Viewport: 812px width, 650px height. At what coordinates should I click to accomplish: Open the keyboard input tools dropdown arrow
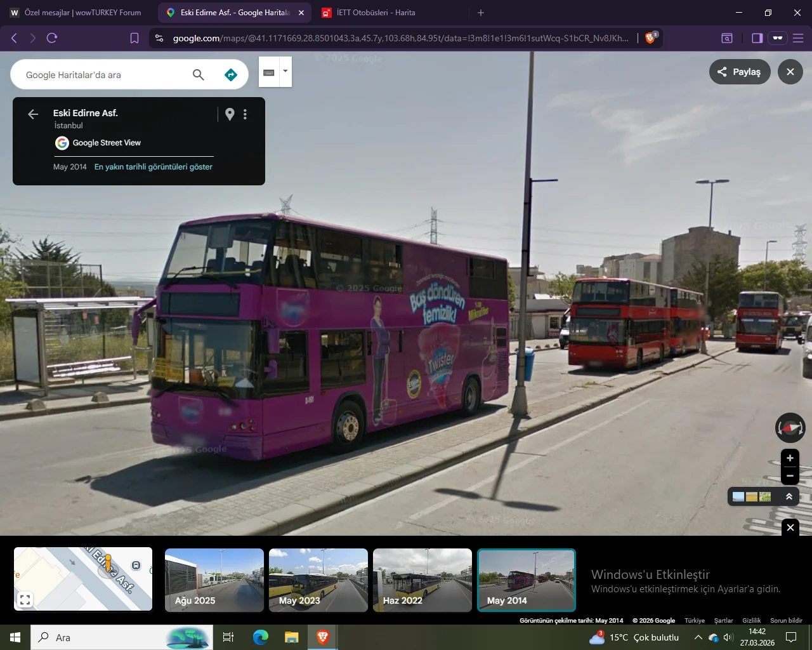coord(285,71)
